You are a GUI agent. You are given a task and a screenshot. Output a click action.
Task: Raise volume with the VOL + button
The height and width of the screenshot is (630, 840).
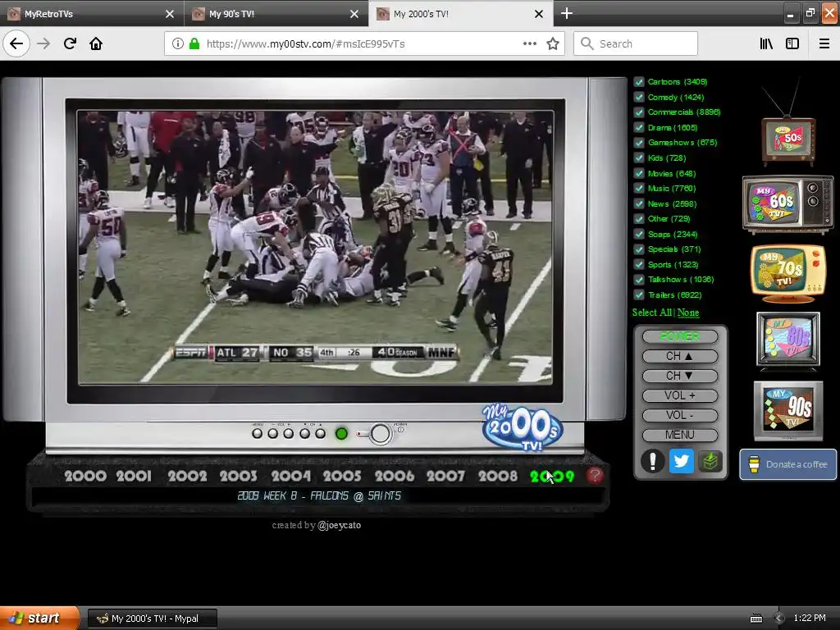(x=680, y=395)
